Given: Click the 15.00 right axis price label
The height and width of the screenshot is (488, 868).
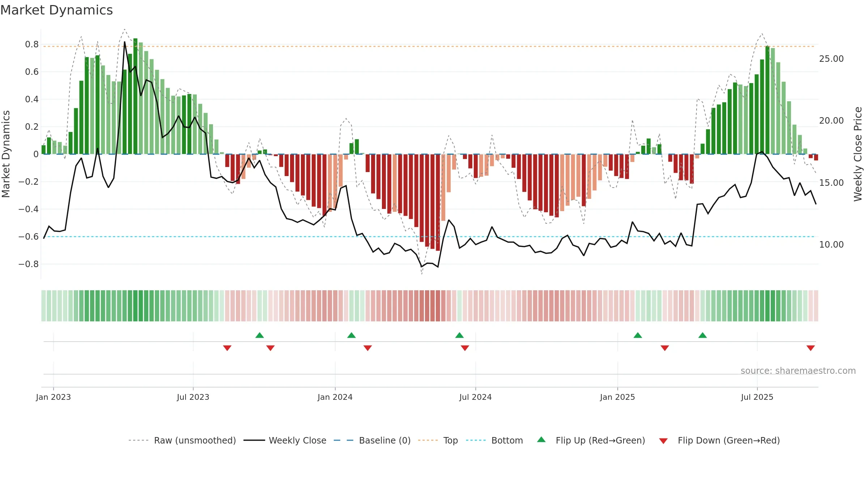Looking at the screenshot, I should (831, 183).
